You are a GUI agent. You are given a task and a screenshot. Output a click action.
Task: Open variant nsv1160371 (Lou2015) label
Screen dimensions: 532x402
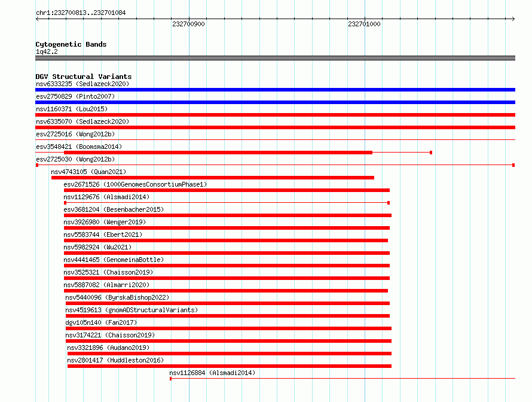pyautogui.click(x=72, y=109)
